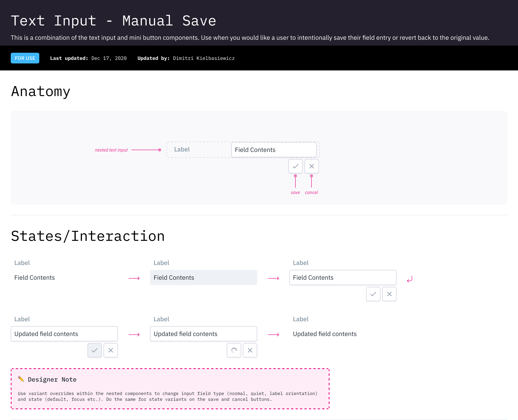
Task: Click the cancel X in Anatomy diagram
Action: [x=311, y=166]
